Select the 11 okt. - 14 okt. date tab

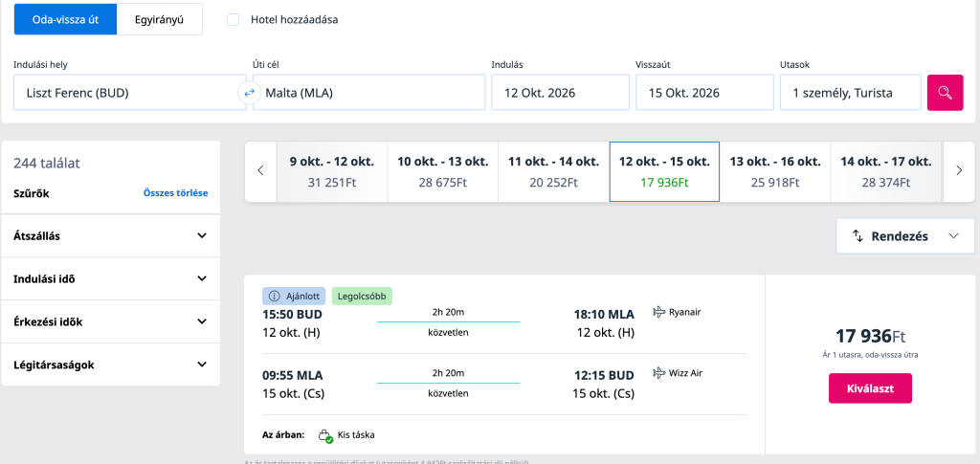point(553,172)
